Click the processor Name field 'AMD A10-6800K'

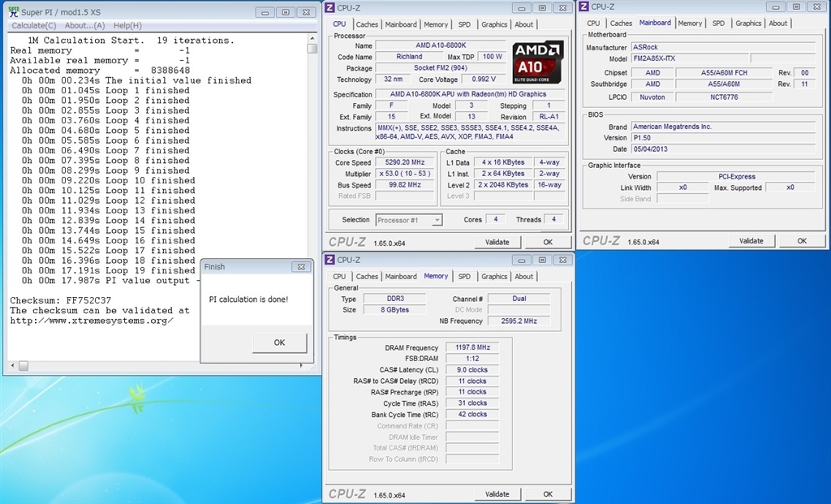[441, 45]
